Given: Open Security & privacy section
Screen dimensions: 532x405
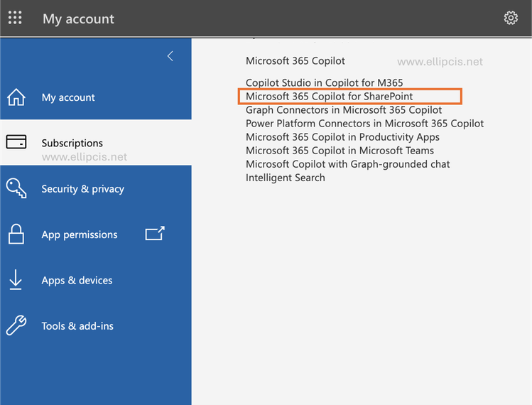Looking at the screenshot, I should 82,189.
